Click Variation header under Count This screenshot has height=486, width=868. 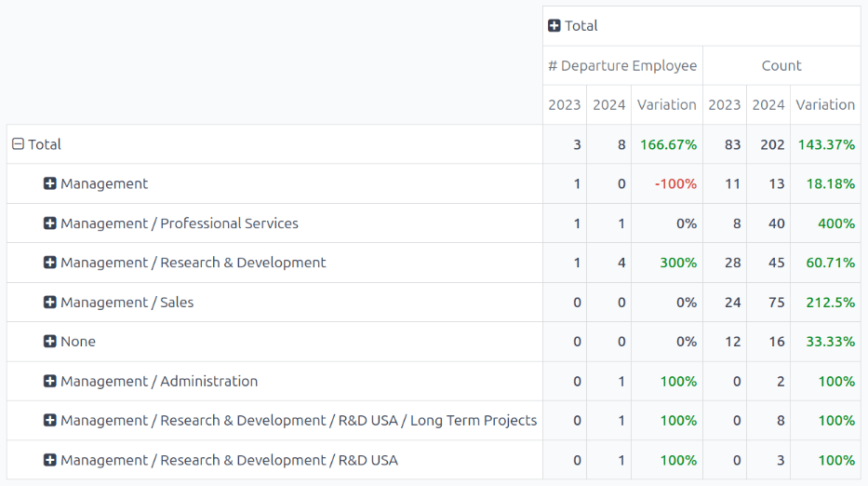click(824, 105)
